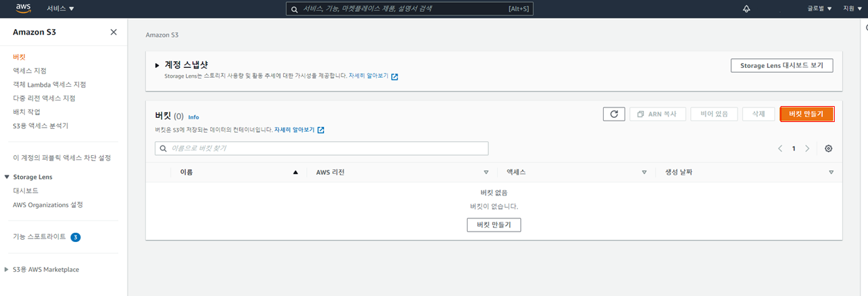The width and height of the screenshot is (868, 296).
Task: Open the notifications bell icon
Action: click(x=747, y=8)
